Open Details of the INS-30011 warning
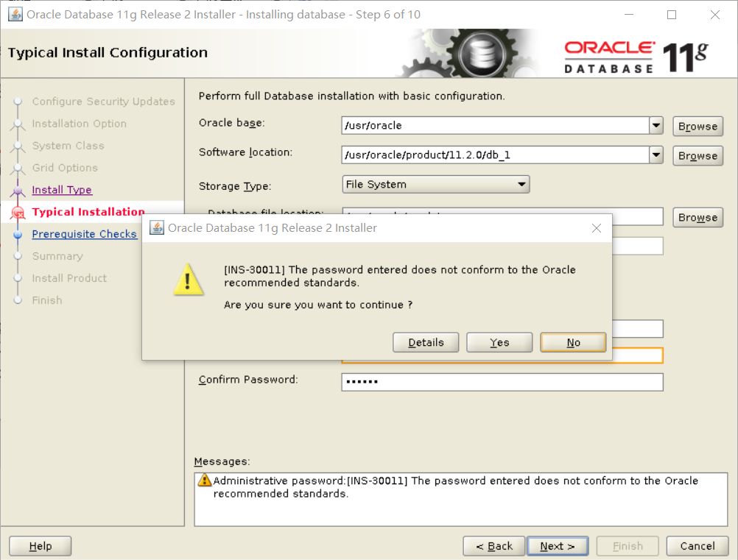738x560 pixels. 426,342
